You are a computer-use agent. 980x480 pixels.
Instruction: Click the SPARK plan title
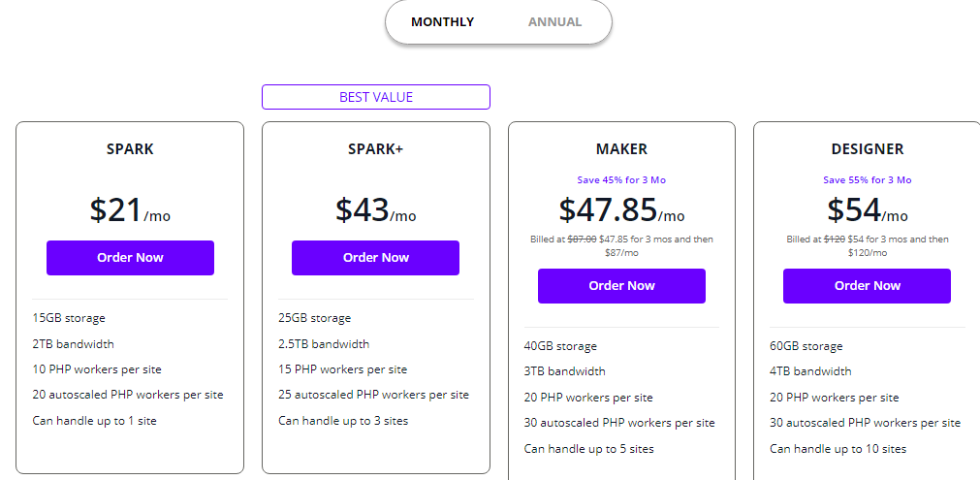pos(130,149)
